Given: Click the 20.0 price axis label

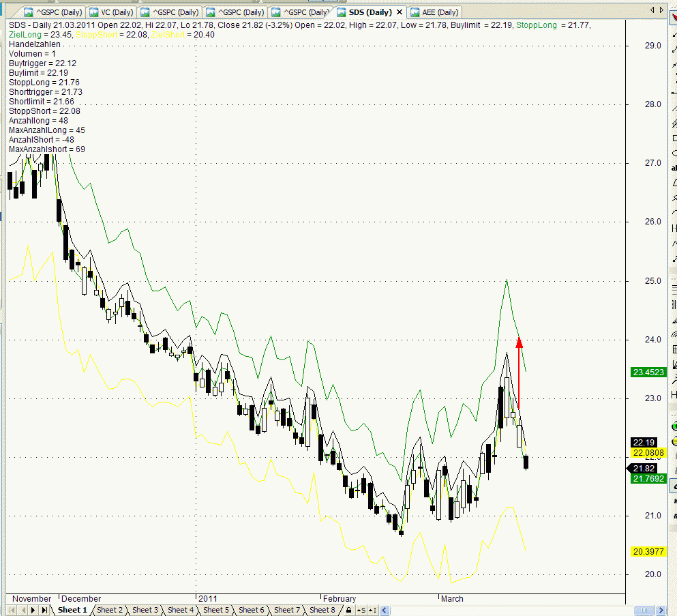Looking at the screenshot, I should pyautogui.click(x=653, y=574).
